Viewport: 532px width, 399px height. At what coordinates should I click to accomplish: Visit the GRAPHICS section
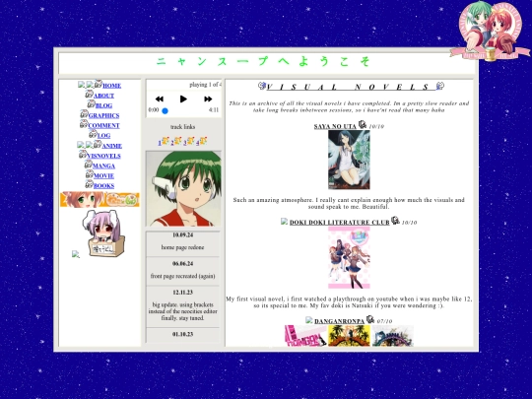point(103,115)
